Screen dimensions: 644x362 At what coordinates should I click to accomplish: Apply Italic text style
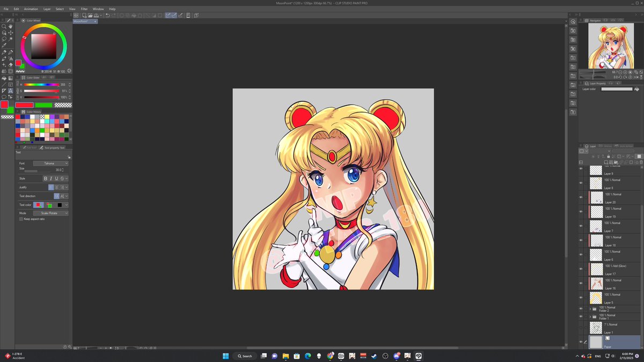click(x=51, y=179)
